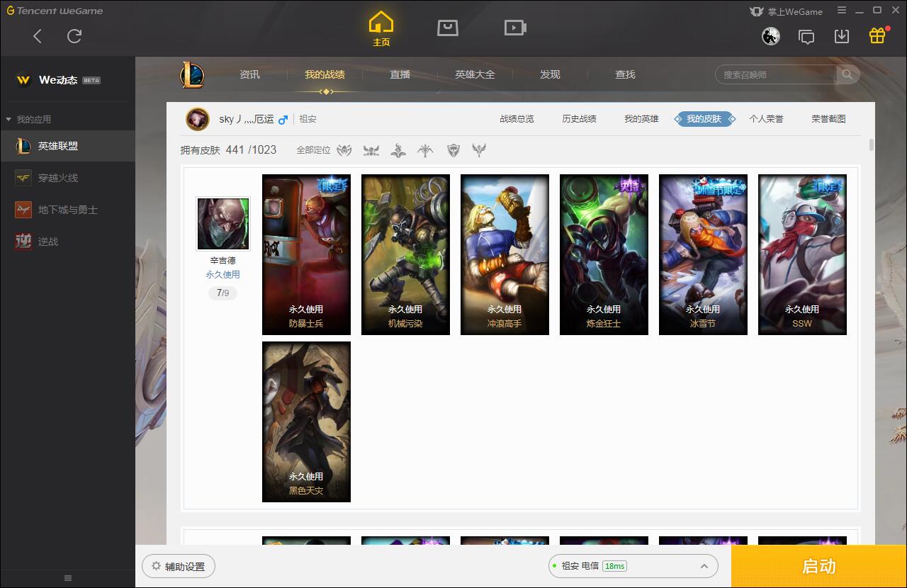Click the sidebar bottom grip icon

pos(68,578)
